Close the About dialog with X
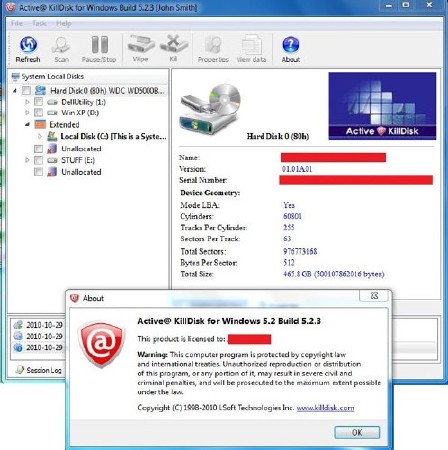 (374, 296)
